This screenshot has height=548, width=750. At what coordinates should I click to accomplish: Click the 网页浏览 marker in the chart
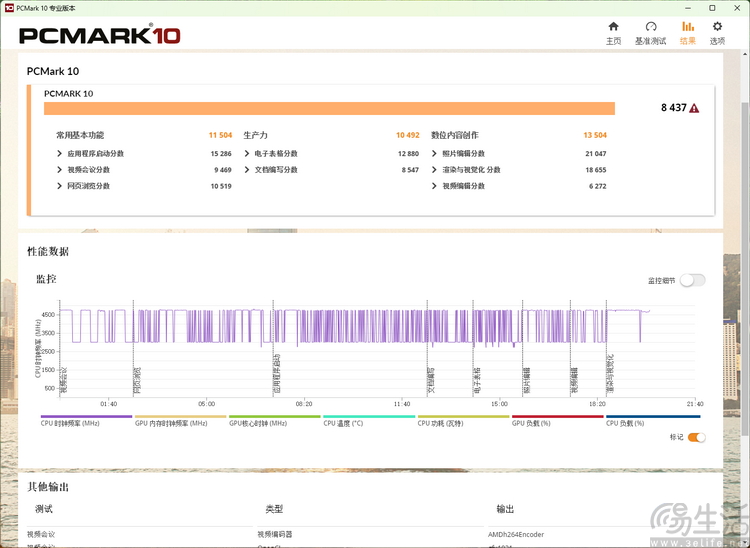coord(138,381)
